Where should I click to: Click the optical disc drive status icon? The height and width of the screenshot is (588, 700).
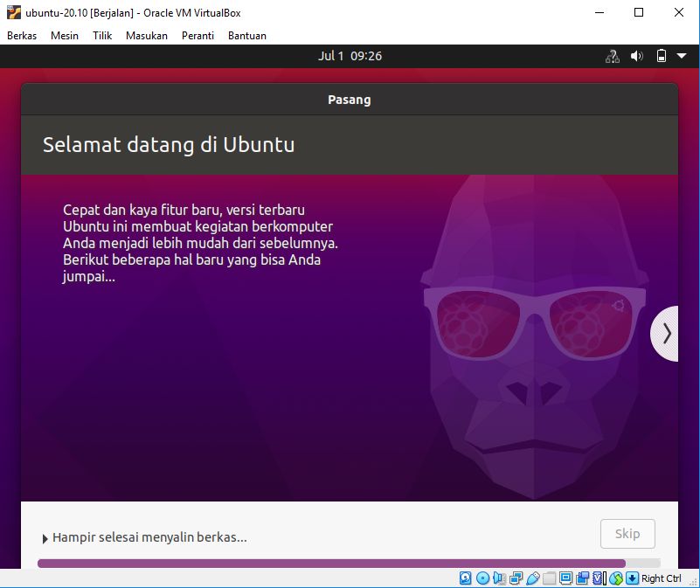(482, 578)
